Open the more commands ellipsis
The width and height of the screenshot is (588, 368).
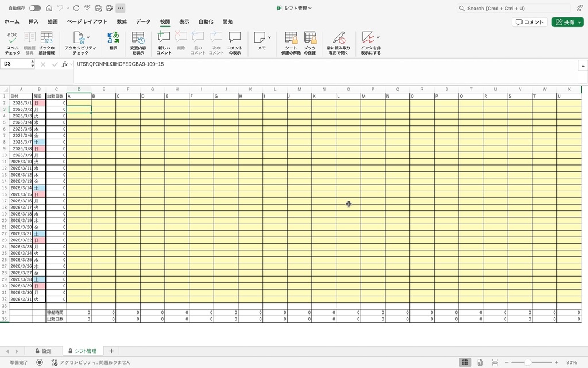(x=121, y=8)
